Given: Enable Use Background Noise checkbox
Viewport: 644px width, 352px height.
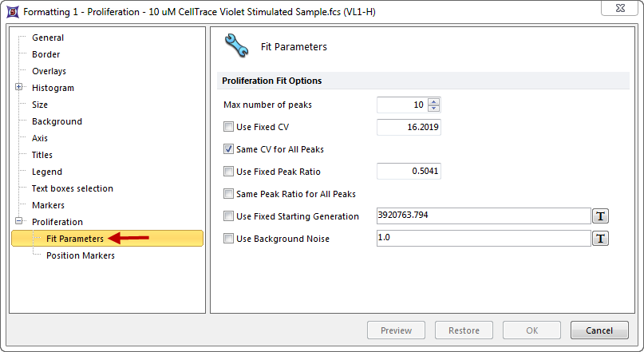Looking at the screenshot, I should pyautogui.click(x=229, y=239).
